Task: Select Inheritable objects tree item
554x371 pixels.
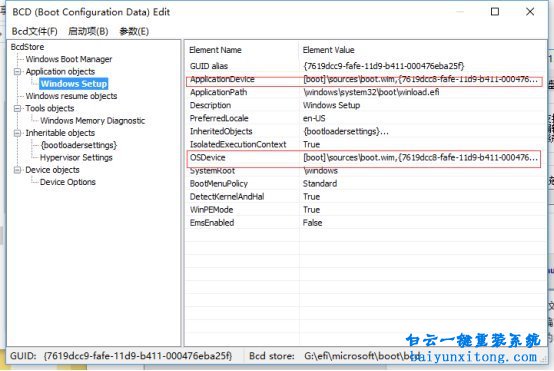Action: (x=60, y=133)
